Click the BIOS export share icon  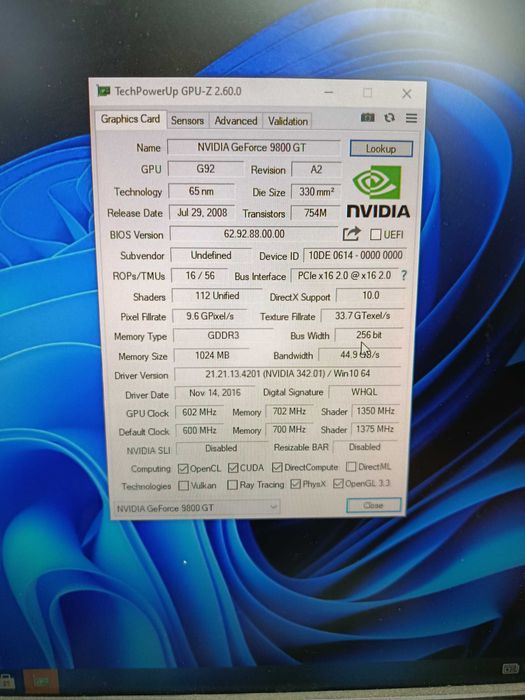tap(351, 233)
